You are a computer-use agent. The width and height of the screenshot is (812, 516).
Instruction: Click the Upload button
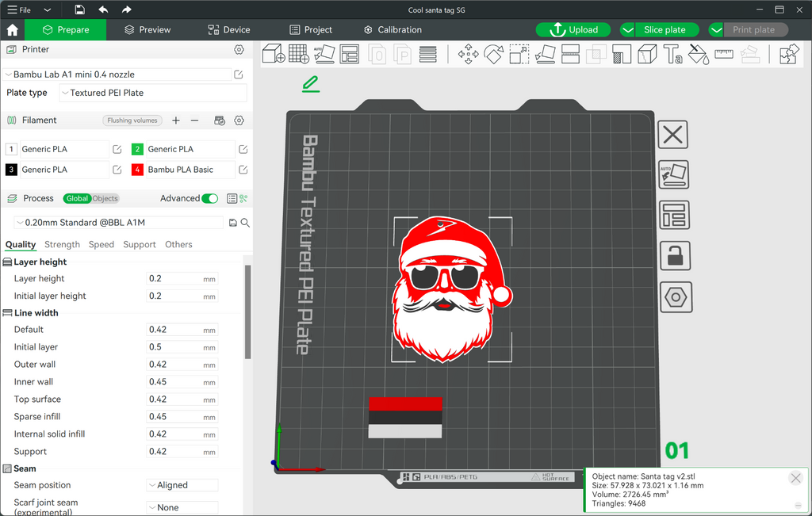coord(573,30)
